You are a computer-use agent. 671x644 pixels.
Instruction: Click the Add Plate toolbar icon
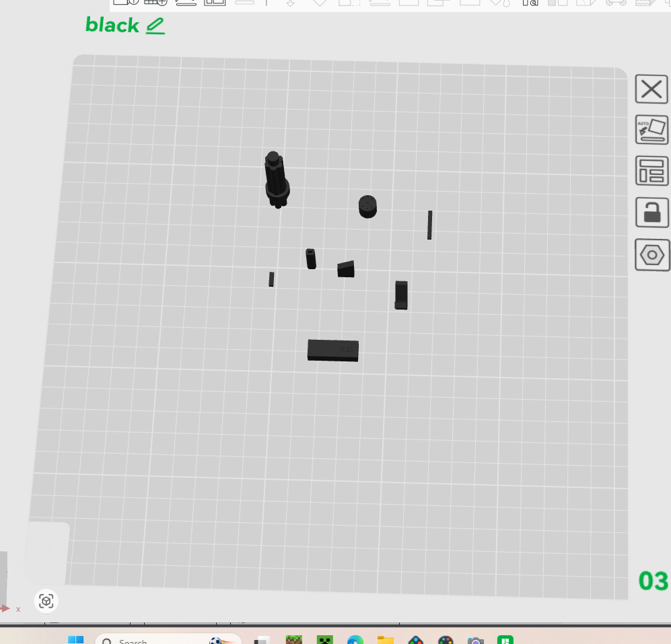[155, 3]
